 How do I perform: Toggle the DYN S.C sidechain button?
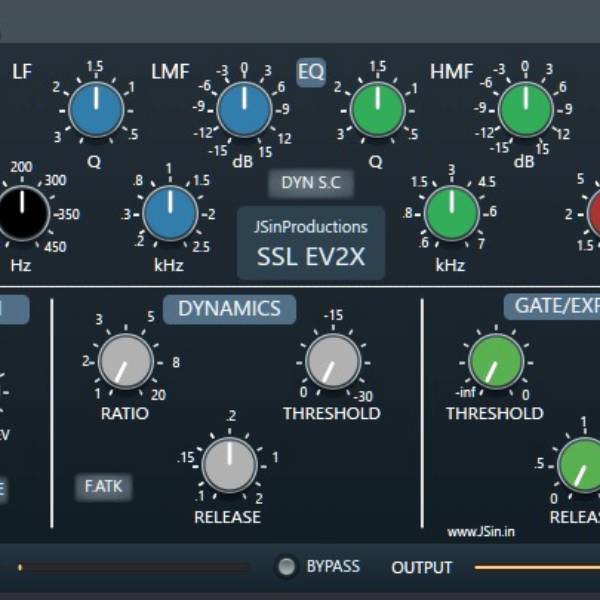pos(311,183)
